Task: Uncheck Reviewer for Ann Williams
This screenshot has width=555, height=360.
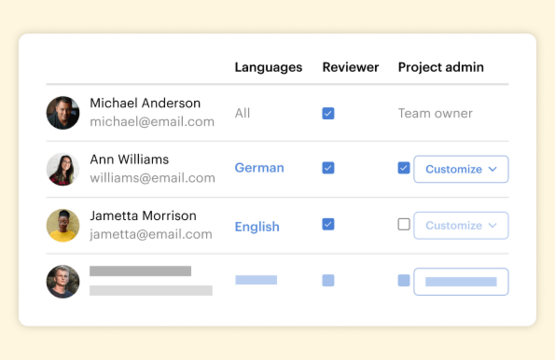Action: [x=328, y=168]
